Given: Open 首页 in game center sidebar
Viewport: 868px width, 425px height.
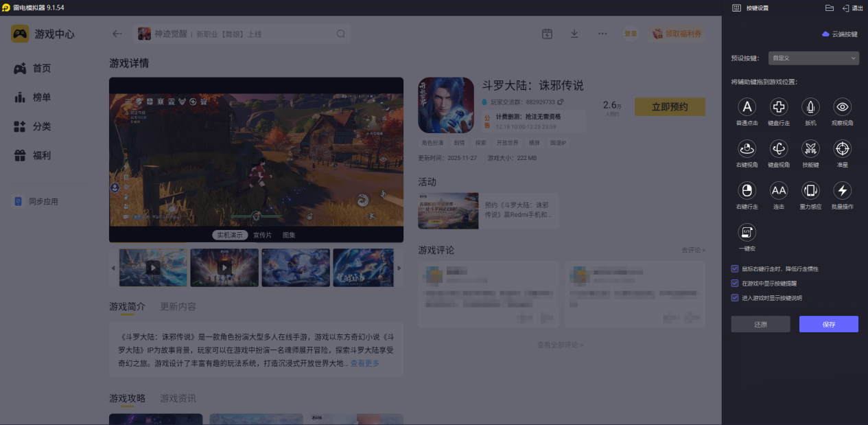Looking at the screenshot, I should click(x=32, y=68).
